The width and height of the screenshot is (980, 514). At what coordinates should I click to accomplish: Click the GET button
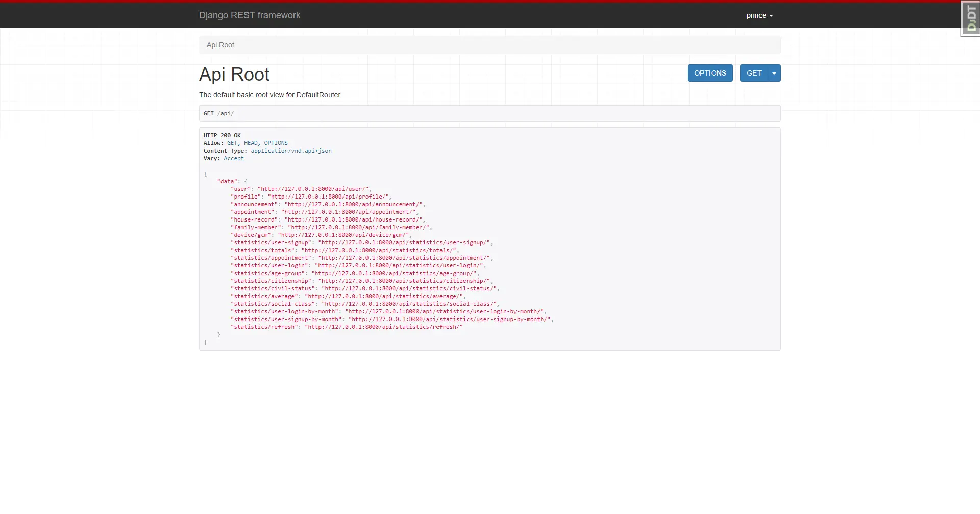point(753,73)
